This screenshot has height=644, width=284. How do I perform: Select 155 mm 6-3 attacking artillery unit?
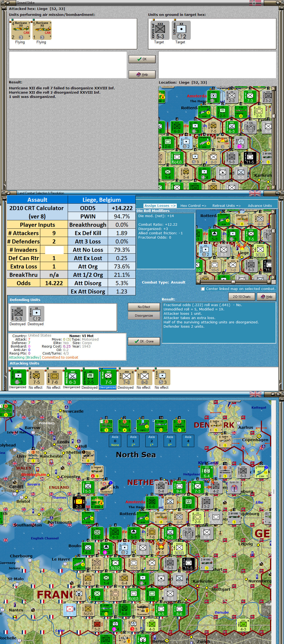tap(18, 377)
